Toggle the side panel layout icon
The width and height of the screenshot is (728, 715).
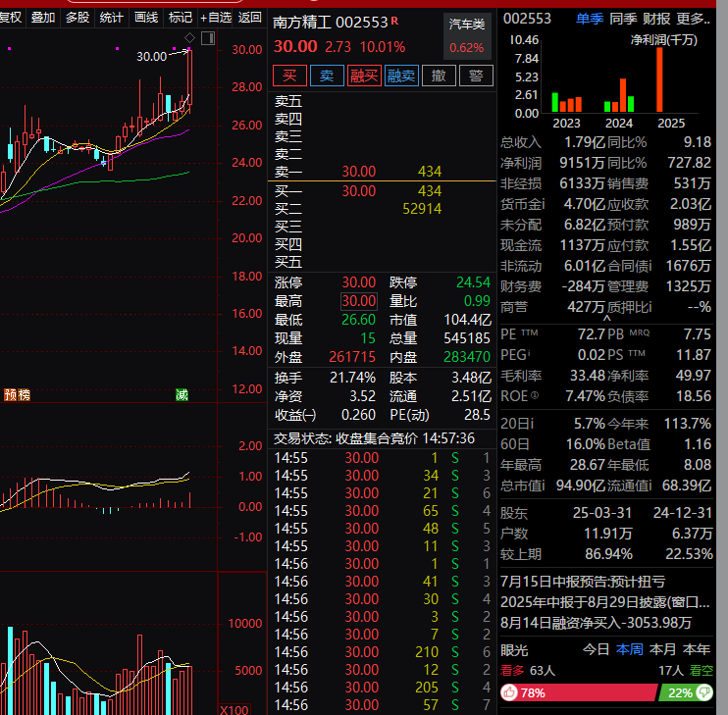(208, 38)
